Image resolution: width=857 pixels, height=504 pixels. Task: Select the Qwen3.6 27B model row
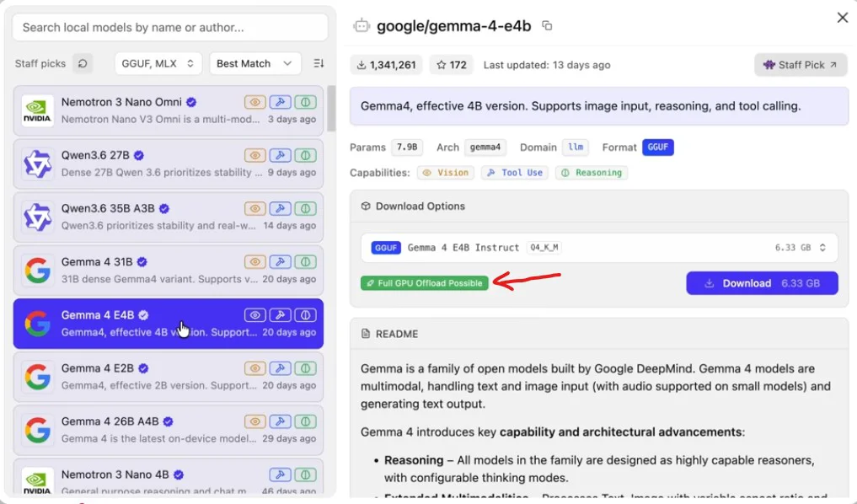[169, 164]
